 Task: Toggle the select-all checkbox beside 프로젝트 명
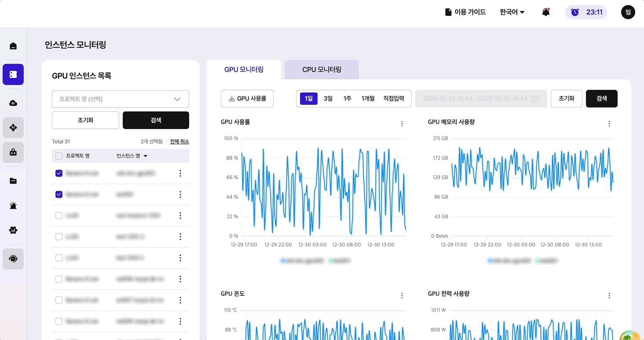(x=59, y=156)
